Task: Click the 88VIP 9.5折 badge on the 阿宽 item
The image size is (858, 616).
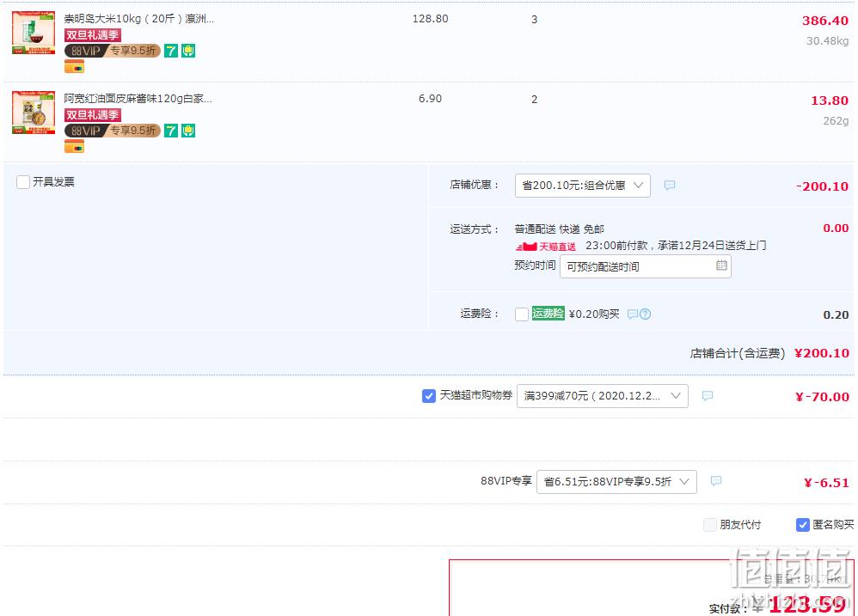Action: pos(113,131)
